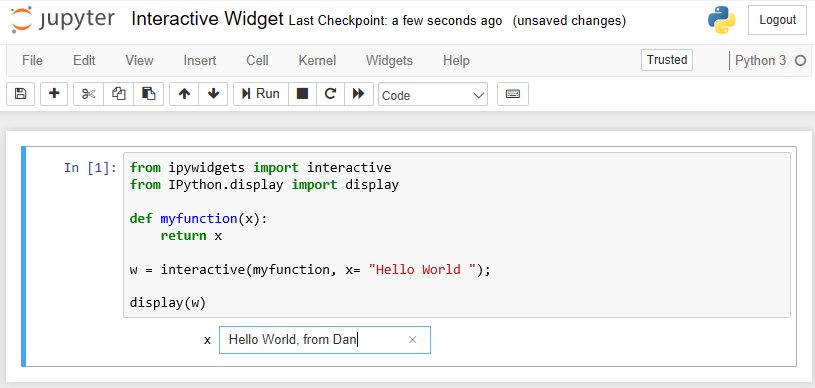815x388 pixels.
Task: Open the Cell menu
Action: pyautogui.click(x=257, y=61)
